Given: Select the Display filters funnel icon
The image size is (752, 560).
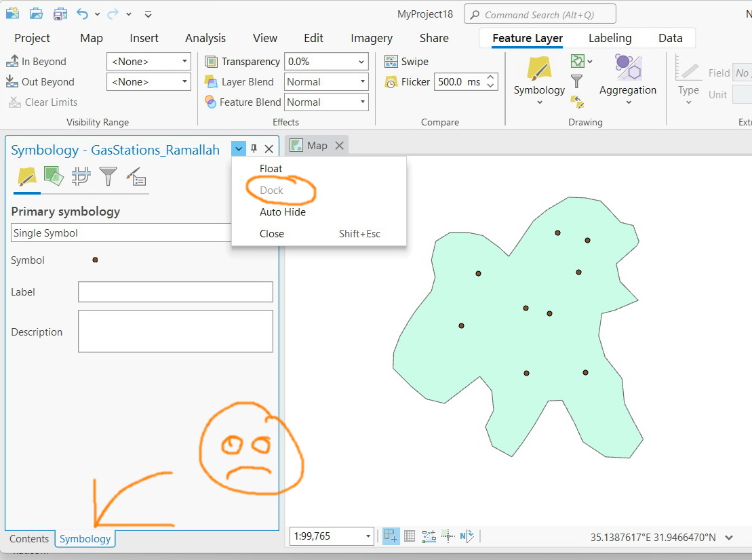Looking at the screenshot, I should pos(108,176).
